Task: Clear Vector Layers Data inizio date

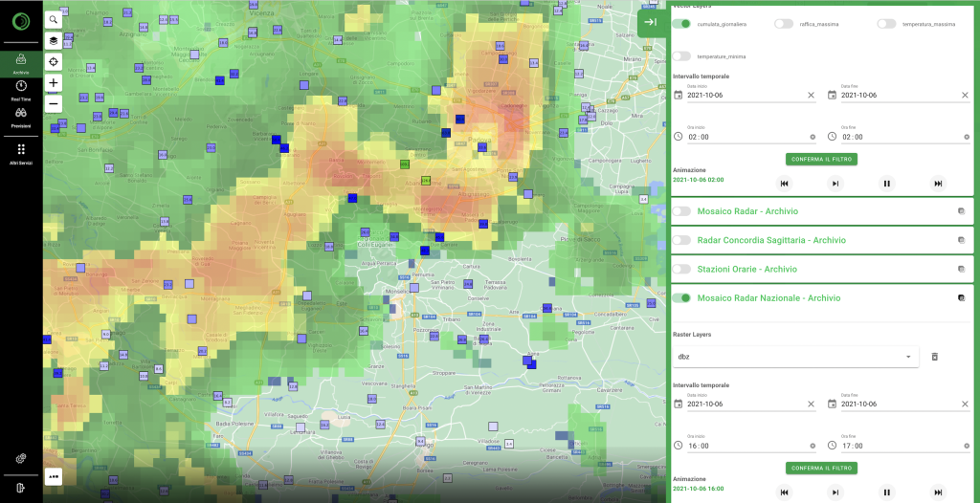Action: tap(811, 95)
